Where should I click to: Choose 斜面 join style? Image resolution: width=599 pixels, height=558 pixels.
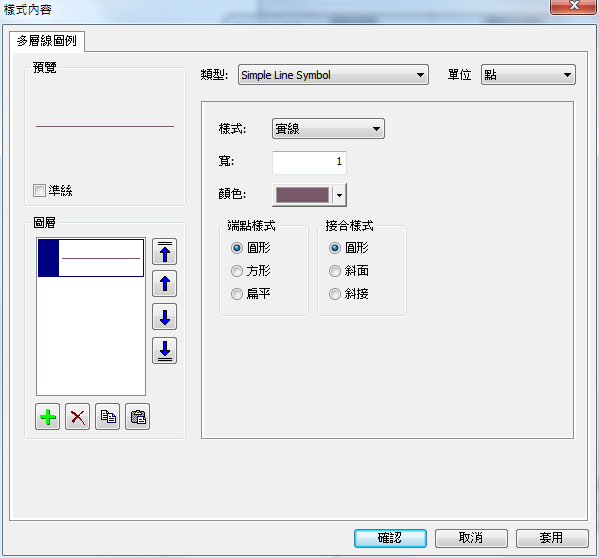pos(335,271)
